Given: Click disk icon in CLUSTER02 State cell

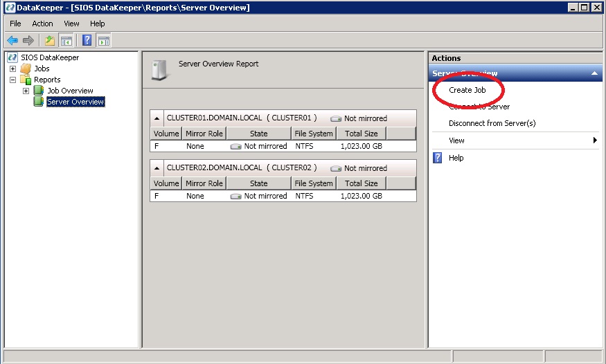Looking at the screenshot, I should (x=235, y=196).
